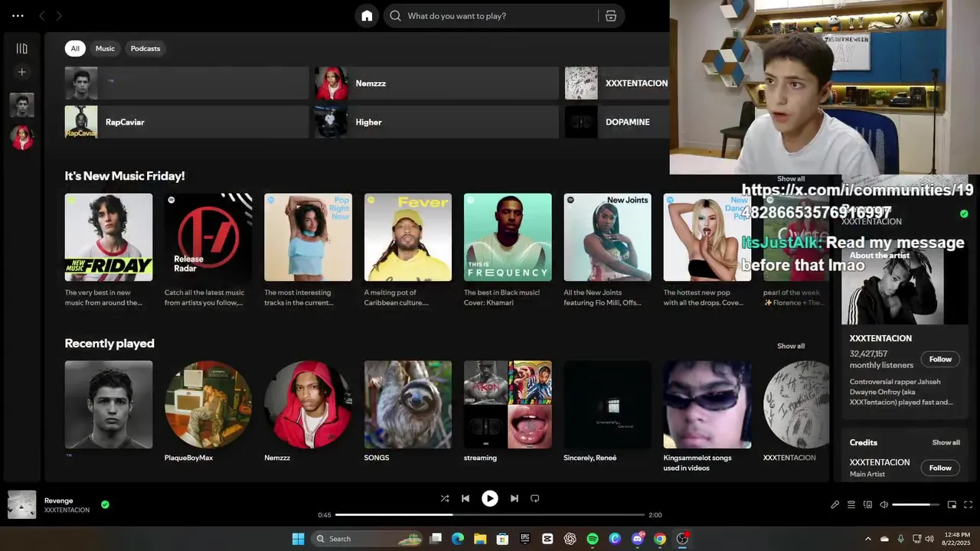This screenshot has height=551, width=980.
Task: Open the Browse icon in search bar
Action: coord(611,16)
